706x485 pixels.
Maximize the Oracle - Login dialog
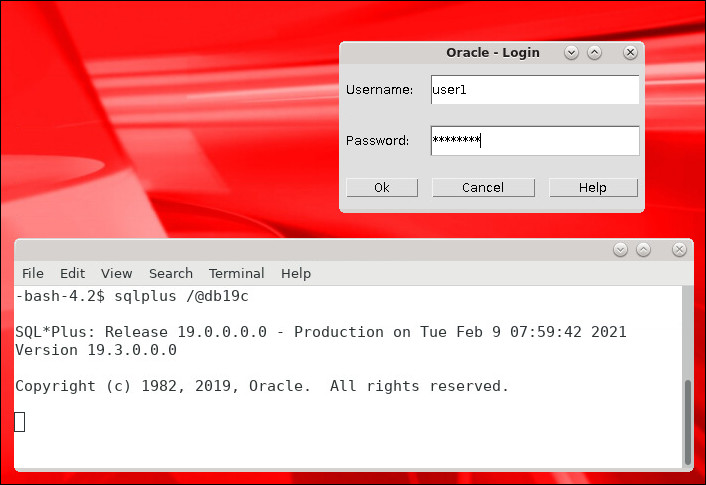(594, 53)
